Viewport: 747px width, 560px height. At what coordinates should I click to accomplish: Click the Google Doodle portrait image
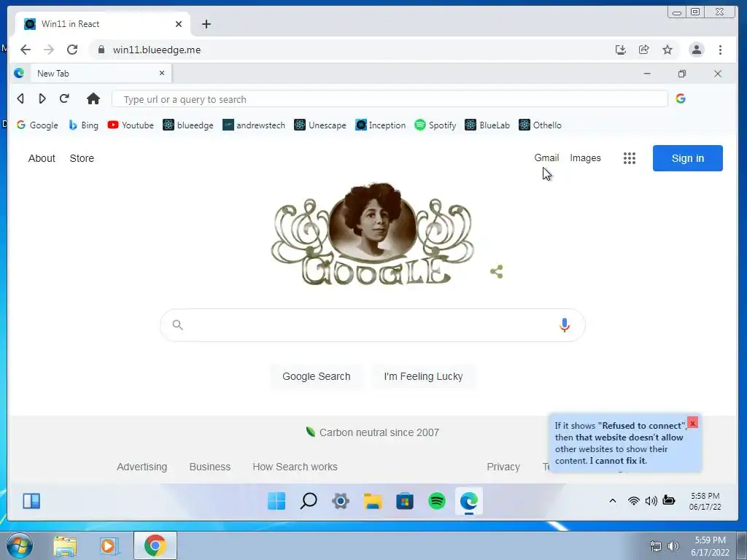tap(373, 233)
